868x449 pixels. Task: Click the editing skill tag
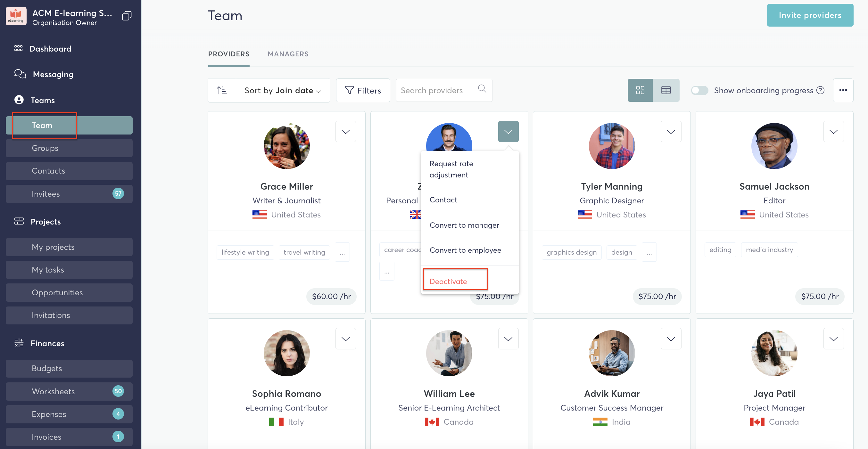tap(720, 249)
